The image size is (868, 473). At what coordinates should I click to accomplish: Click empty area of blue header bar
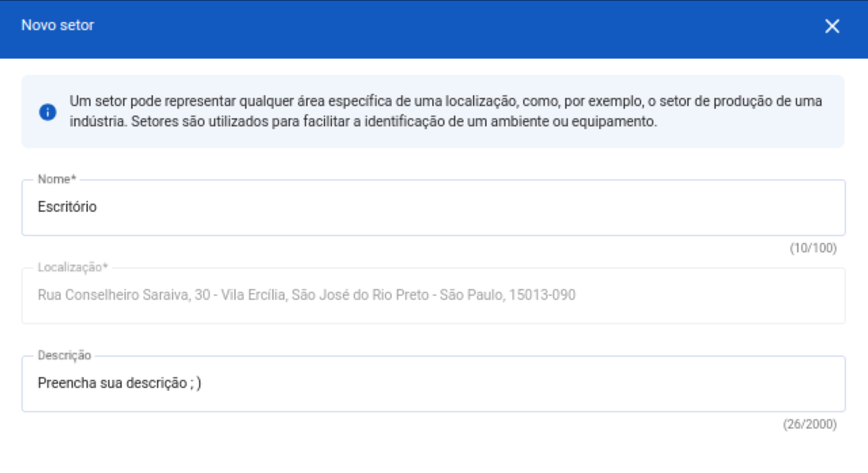pyautogui.click(x=434, y=27)
